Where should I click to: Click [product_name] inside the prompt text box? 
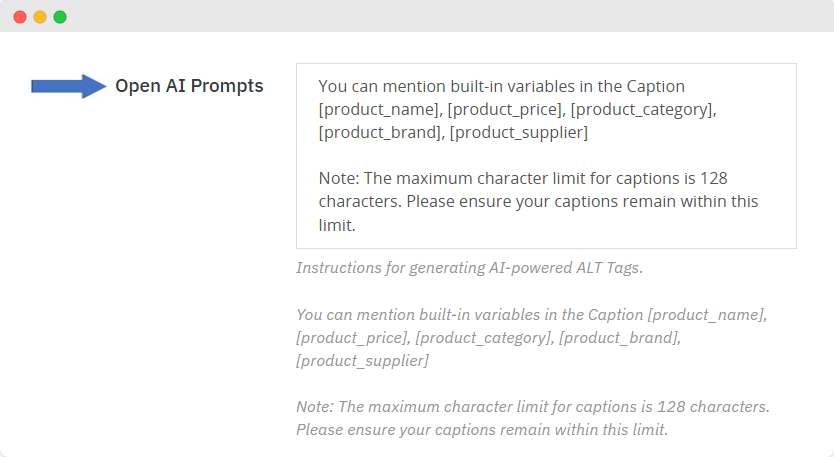pyautogui.click(x=379, y=109)
